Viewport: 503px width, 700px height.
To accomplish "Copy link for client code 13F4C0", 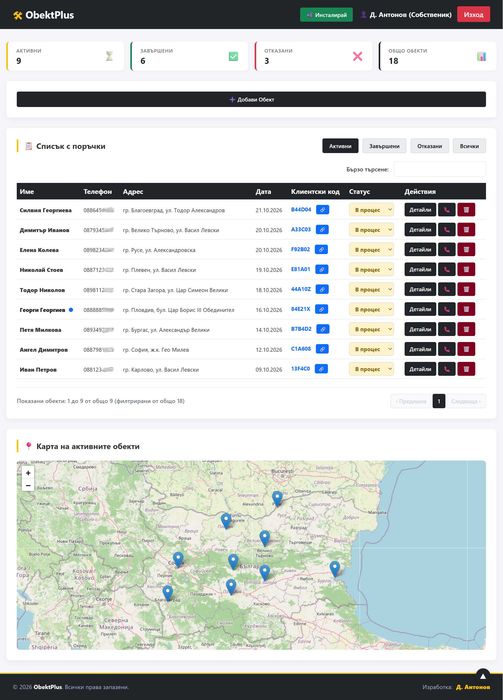I will pos(321,369).
